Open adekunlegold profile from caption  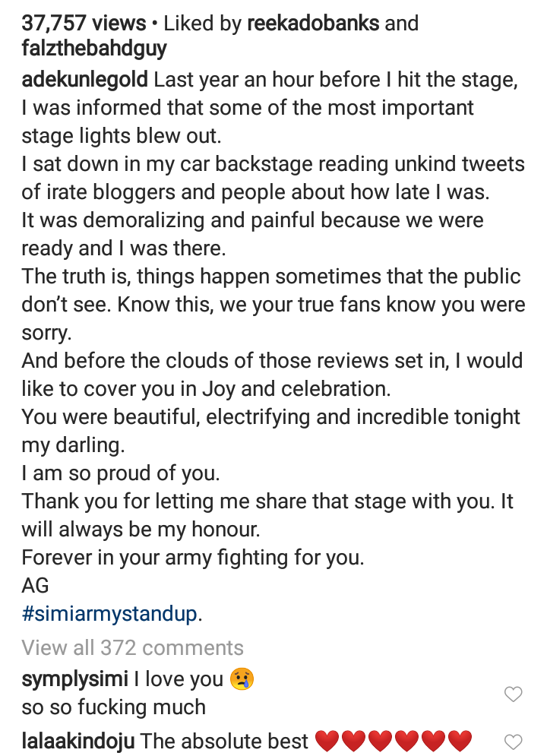87,81
